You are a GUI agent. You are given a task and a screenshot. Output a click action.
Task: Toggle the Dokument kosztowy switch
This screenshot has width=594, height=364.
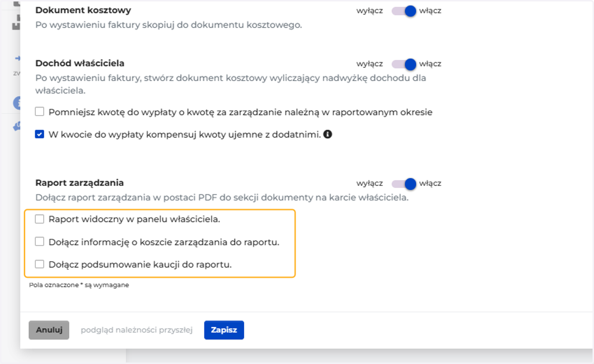[404, 11]
